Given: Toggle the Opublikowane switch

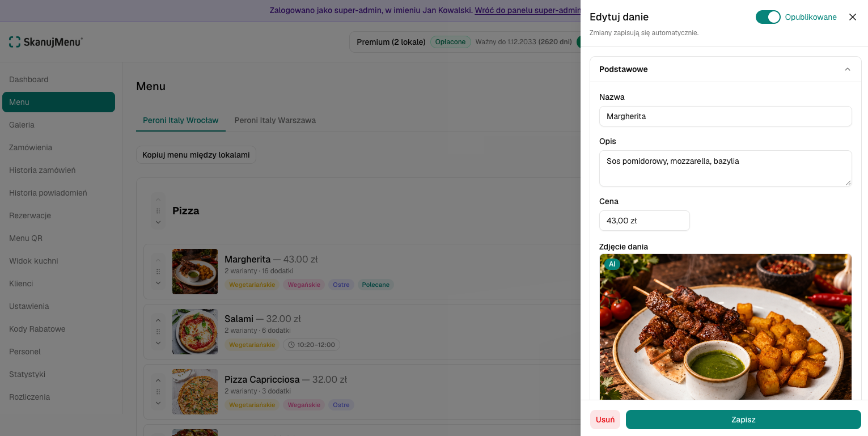Looking at the screenshot, I should [768, 17].
